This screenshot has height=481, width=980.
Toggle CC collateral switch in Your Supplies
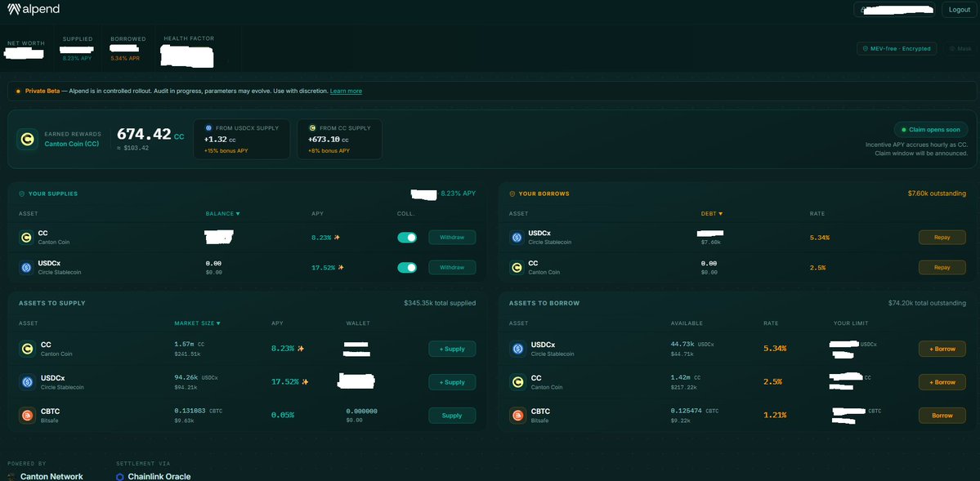click(407, 238)
